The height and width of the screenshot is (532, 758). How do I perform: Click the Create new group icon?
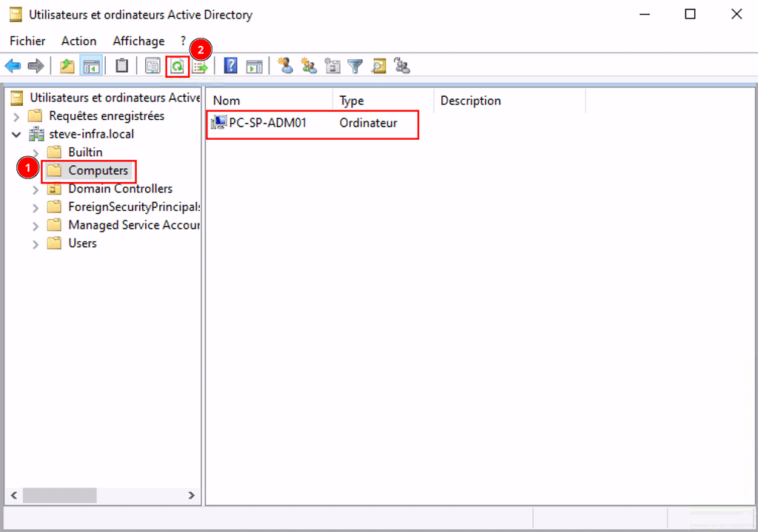pos(309,67)
